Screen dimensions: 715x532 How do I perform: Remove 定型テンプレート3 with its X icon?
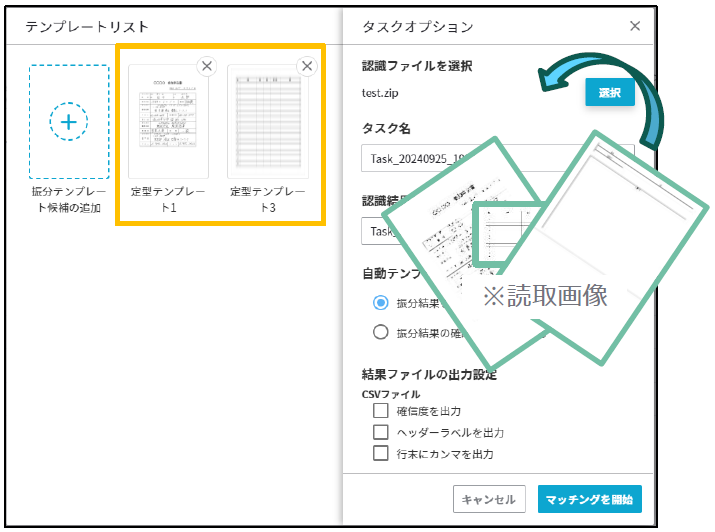point(307,66)
